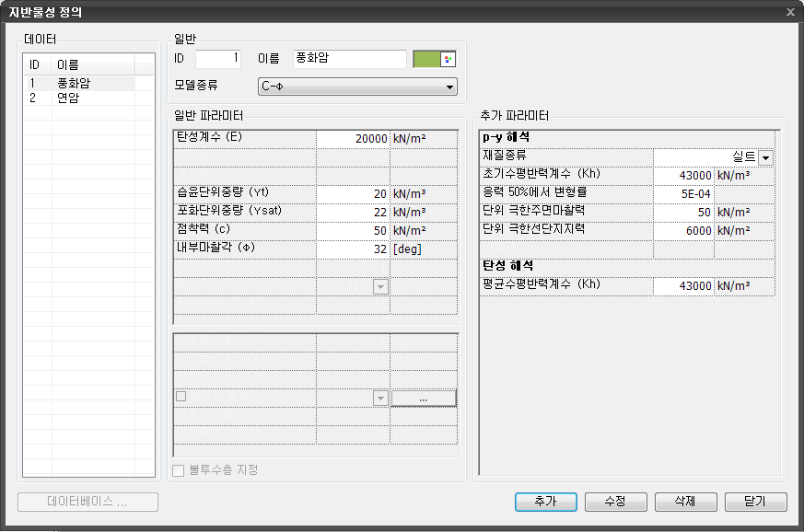Select 풍화암 row in data list
This screenshot has height=532, width=804.
coord(78,84)
